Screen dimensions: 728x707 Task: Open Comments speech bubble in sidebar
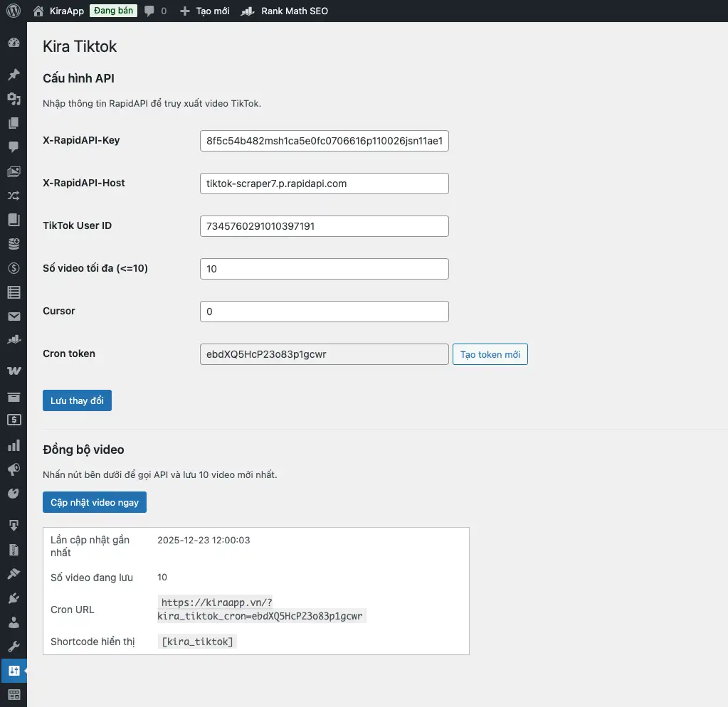[x=14, y=147]
